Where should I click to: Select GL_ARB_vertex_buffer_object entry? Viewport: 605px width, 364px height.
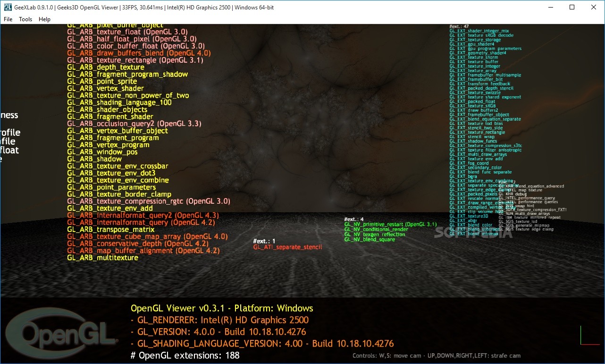click(118, 131)
